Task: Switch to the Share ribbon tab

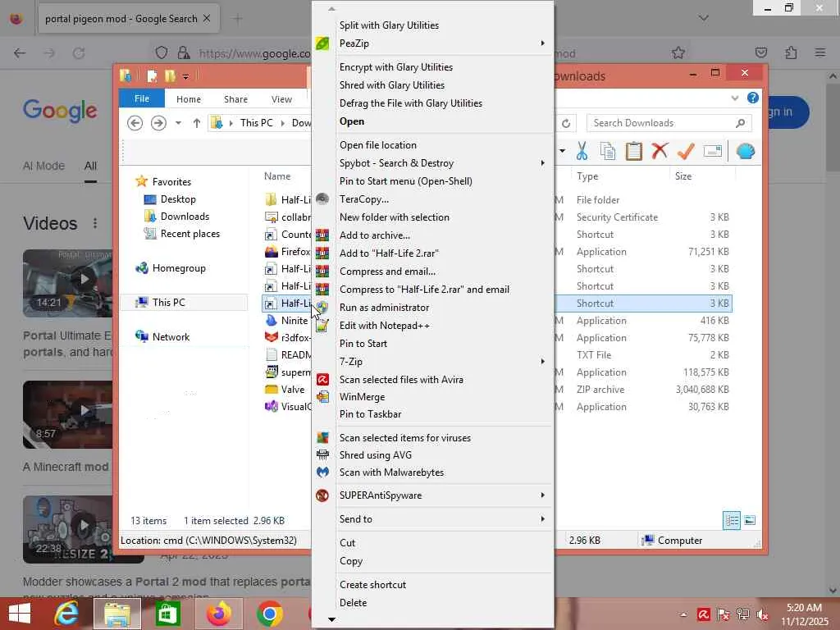Action: [x=235, y=99]
